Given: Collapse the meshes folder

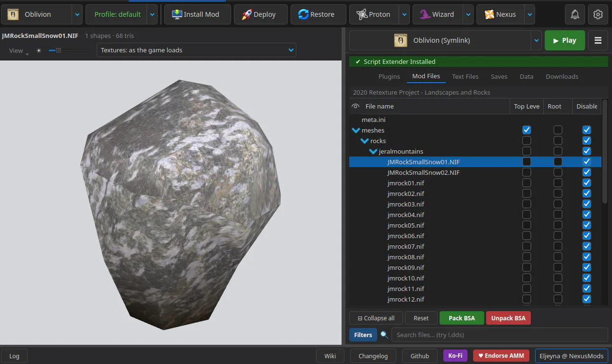Looking at the screenshot, I should (x=356, y=130).
